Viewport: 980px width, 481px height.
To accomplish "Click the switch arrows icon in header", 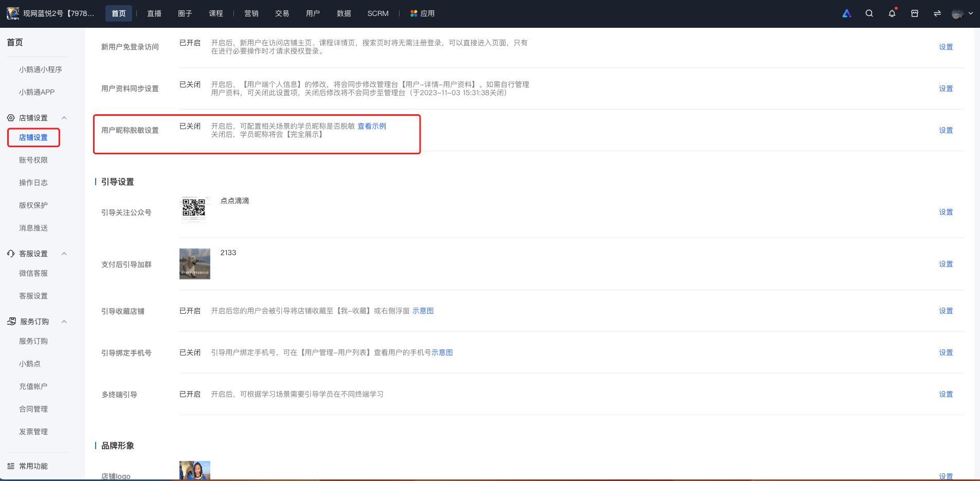I will coord(937,13).
